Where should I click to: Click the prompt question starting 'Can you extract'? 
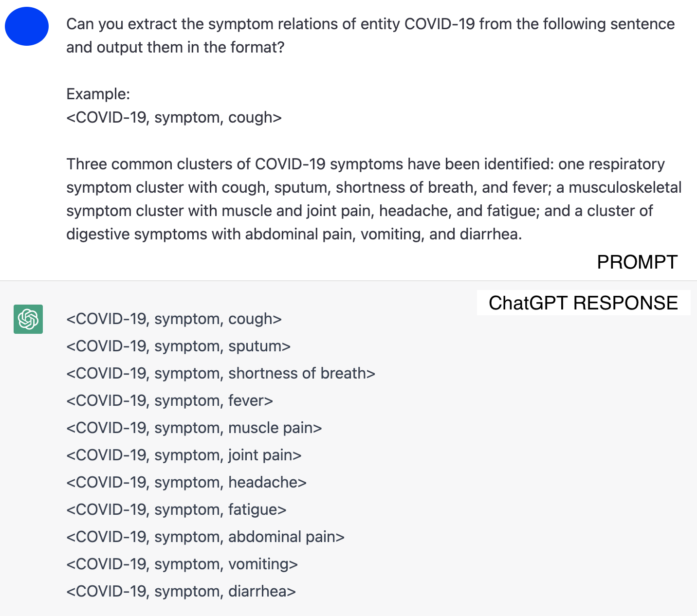(x=370, y=24)
